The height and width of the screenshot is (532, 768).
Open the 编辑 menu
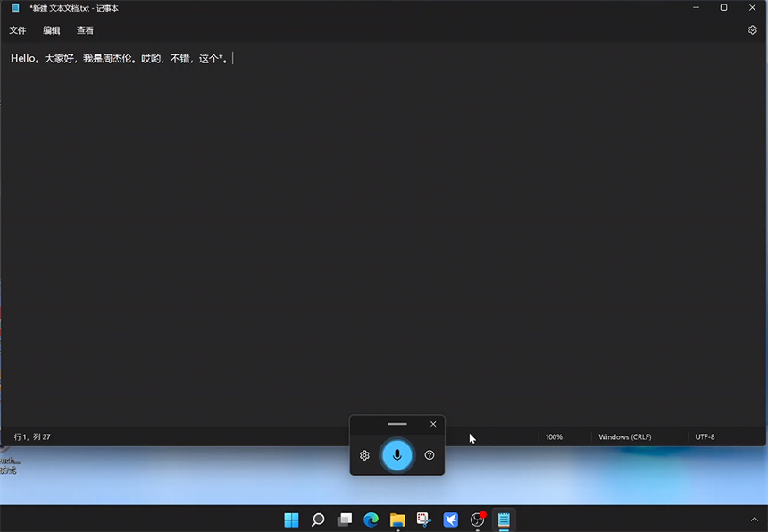pyautogui.click(x=52, y=30)
